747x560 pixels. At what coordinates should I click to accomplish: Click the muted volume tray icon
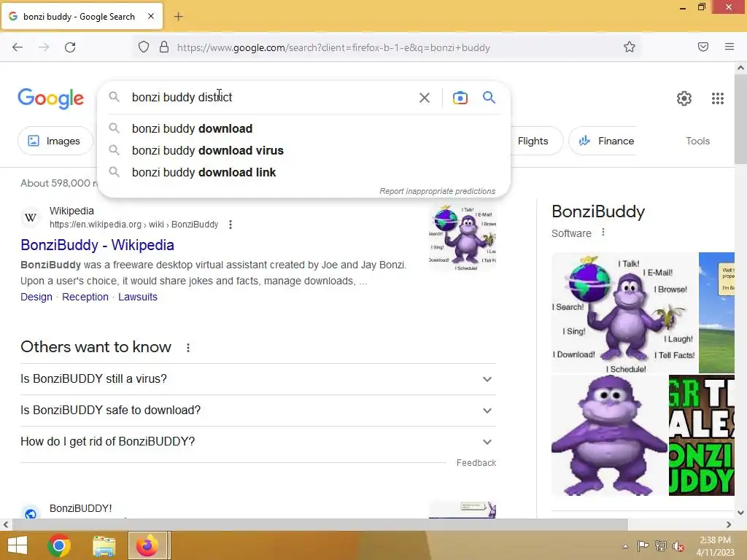click(x=678, y=546)
